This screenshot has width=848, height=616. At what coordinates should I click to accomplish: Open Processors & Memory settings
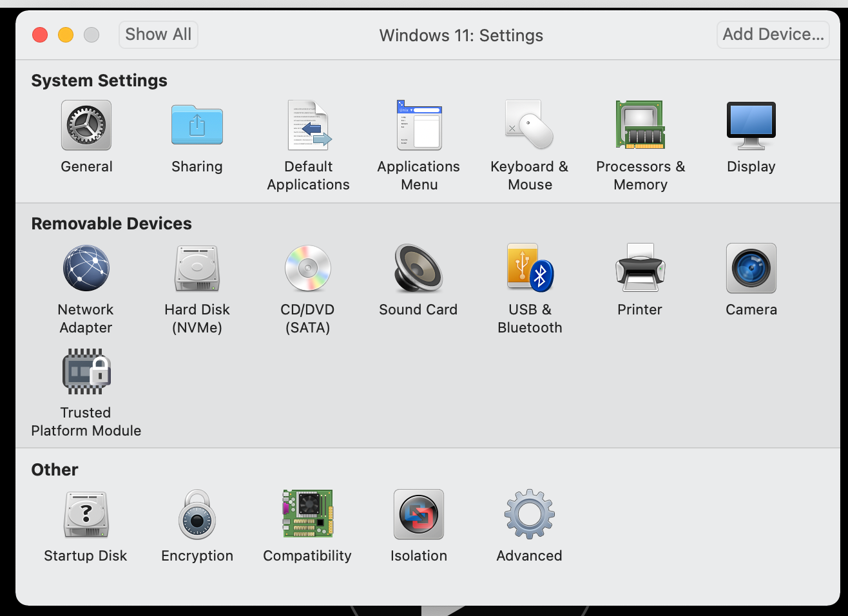pos(640,126)
